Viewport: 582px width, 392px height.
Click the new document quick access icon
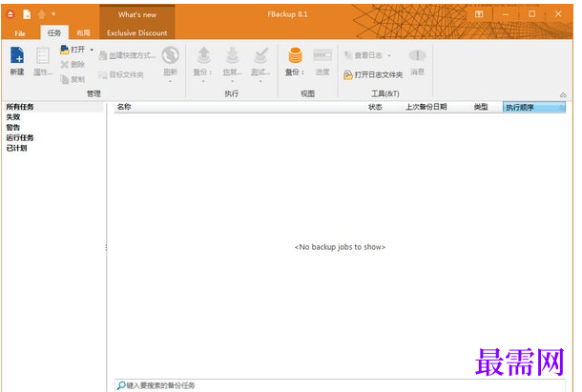pyautogui.click(x=27, y=14)
